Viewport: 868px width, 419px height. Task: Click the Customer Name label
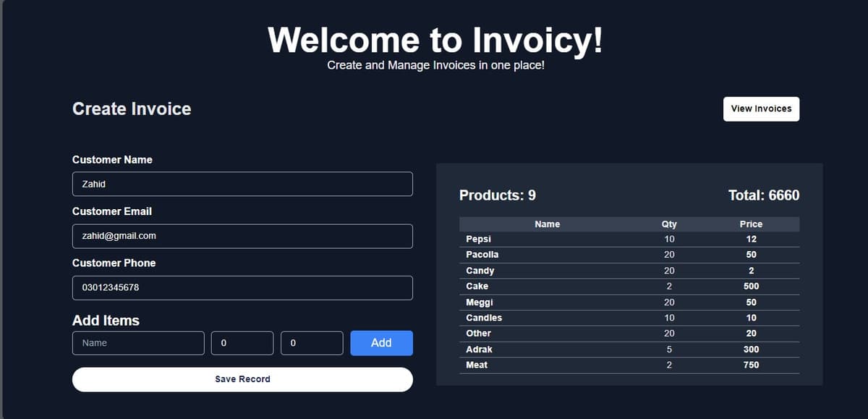pyautogui.click(x=112, y=159)
